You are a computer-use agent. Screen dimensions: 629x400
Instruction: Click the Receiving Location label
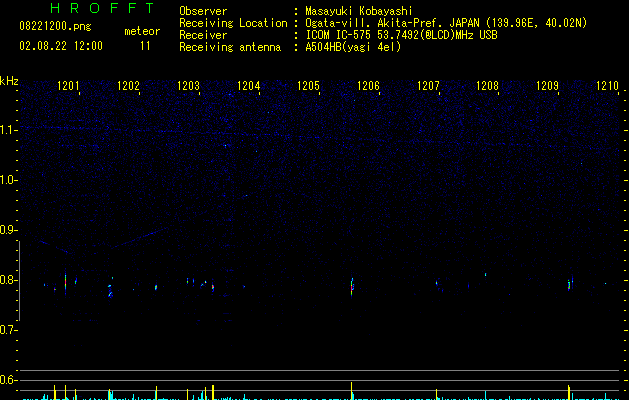coord(233,23)
